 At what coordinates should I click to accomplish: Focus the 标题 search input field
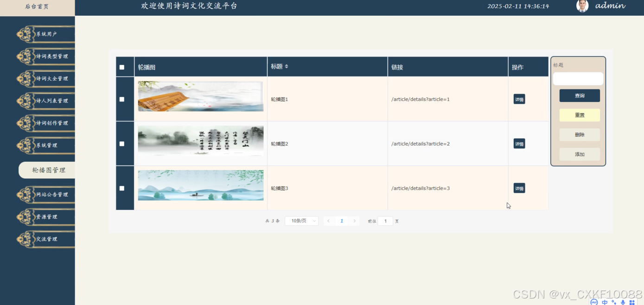coord(578,79)
